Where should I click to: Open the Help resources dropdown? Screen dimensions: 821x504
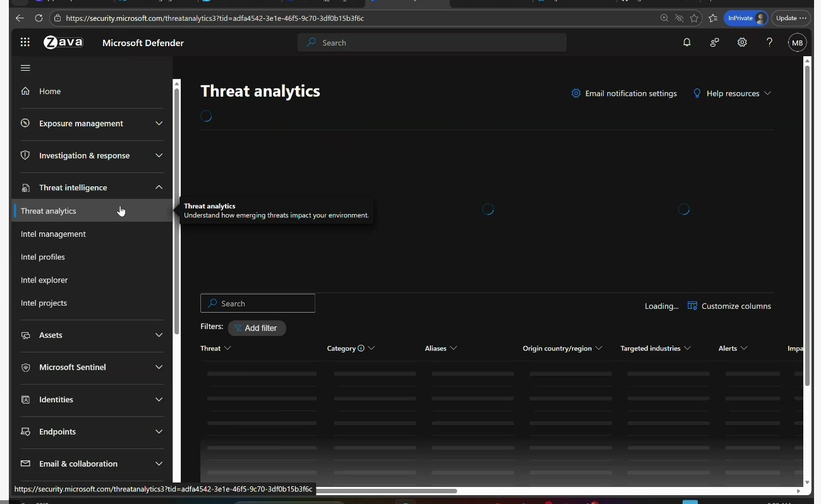(733, 93)
